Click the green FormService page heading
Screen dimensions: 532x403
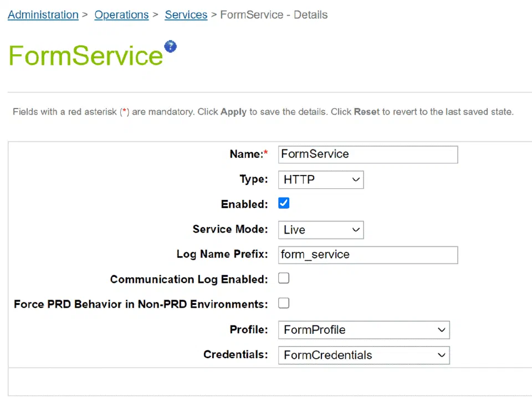pos(86,55)
